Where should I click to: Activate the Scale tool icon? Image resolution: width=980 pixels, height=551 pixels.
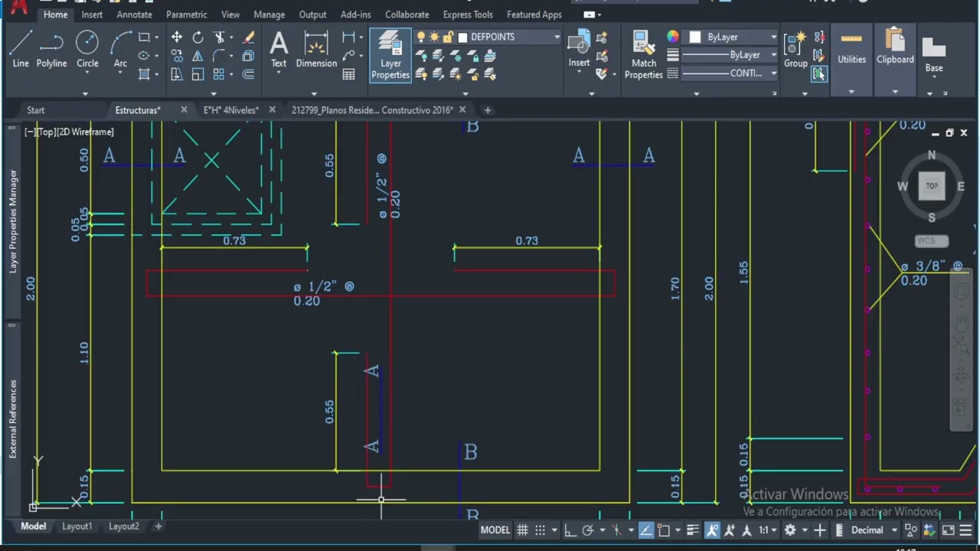(198, 74)
